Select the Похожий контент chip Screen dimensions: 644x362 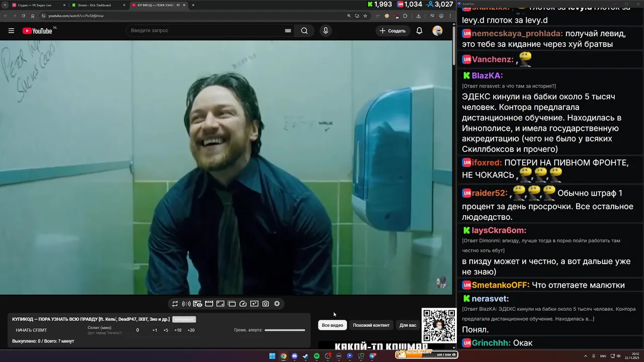click(371, 325)
